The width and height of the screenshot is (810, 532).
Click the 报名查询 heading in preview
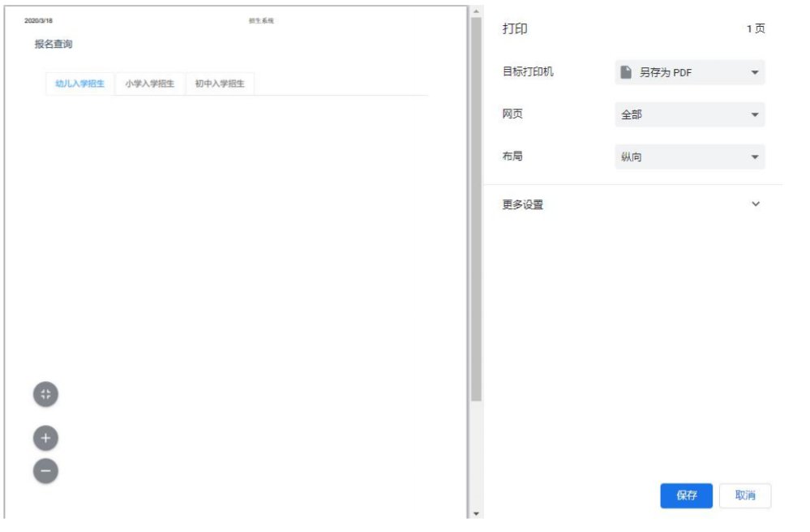point(54,45)
